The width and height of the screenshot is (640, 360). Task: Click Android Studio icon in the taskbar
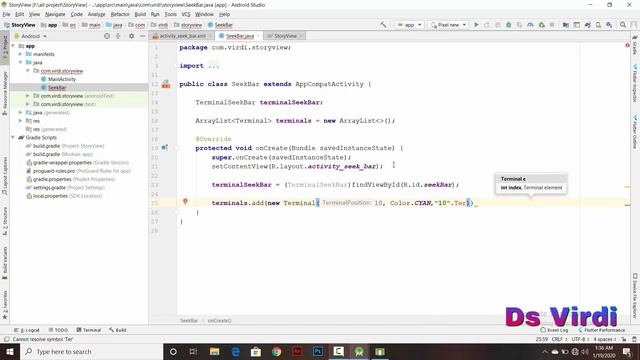coord(359,351)
